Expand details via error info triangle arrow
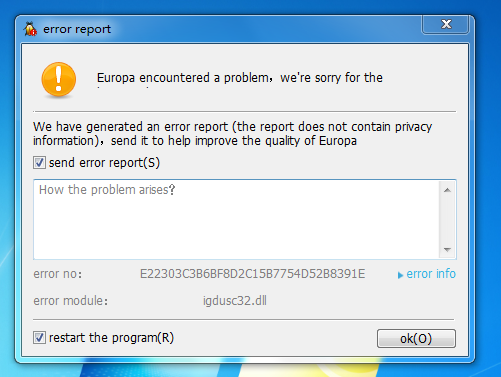The image size is (501, 377). [400, 275]
